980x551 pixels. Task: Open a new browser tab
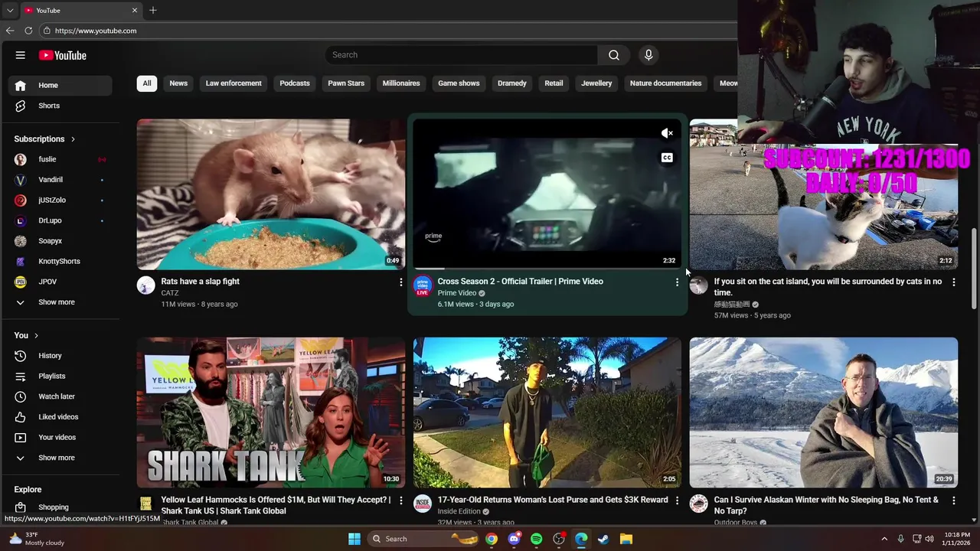[x=153, y=10]
